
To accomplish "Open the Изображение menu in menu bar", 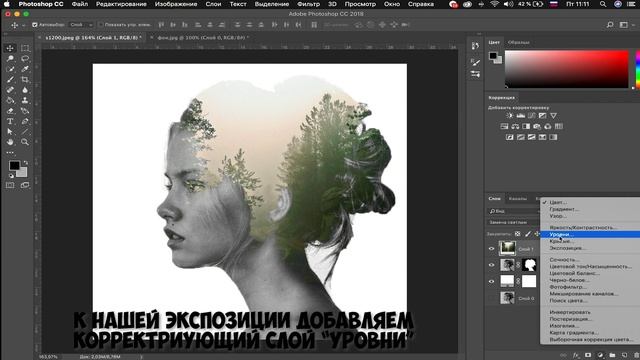I will pos(176,4).
